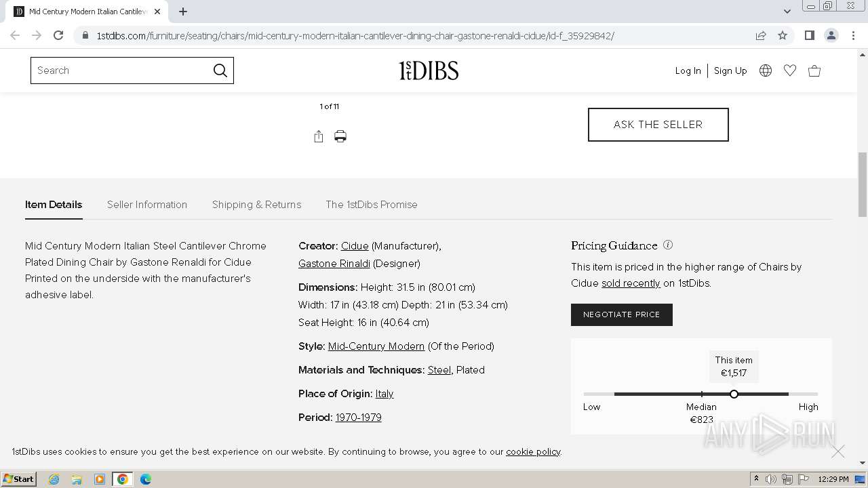Click the price range slider marker

point(734,394)
